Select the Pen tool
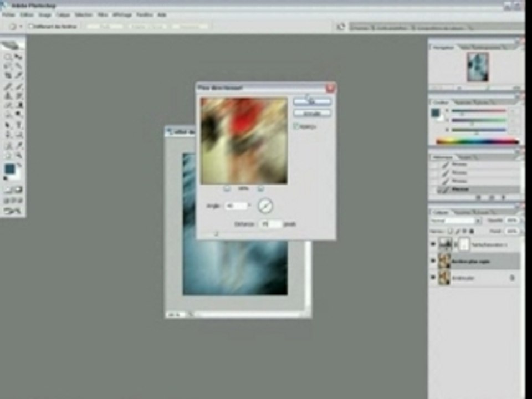This screenshot has width=532, height=399. tap(8, 135)
